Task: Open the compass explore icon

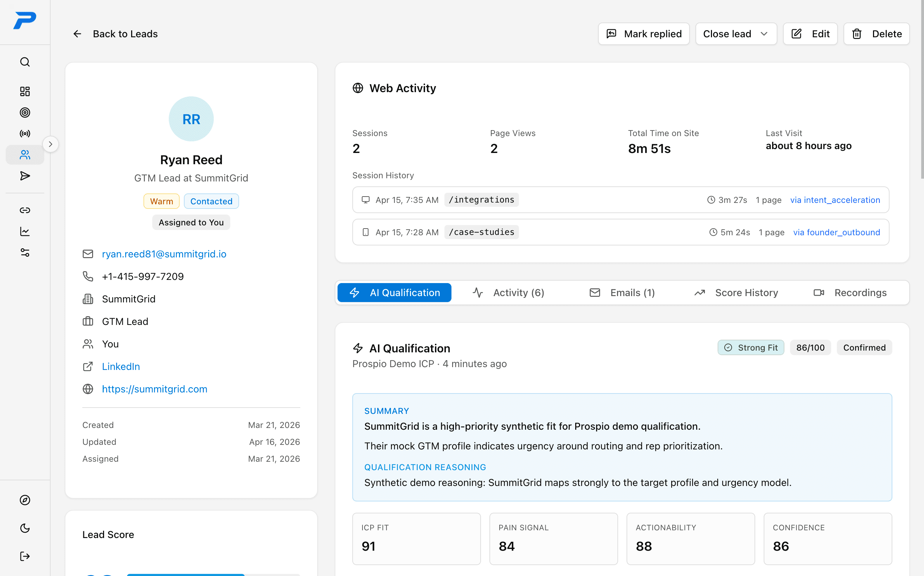Action: 25,500
